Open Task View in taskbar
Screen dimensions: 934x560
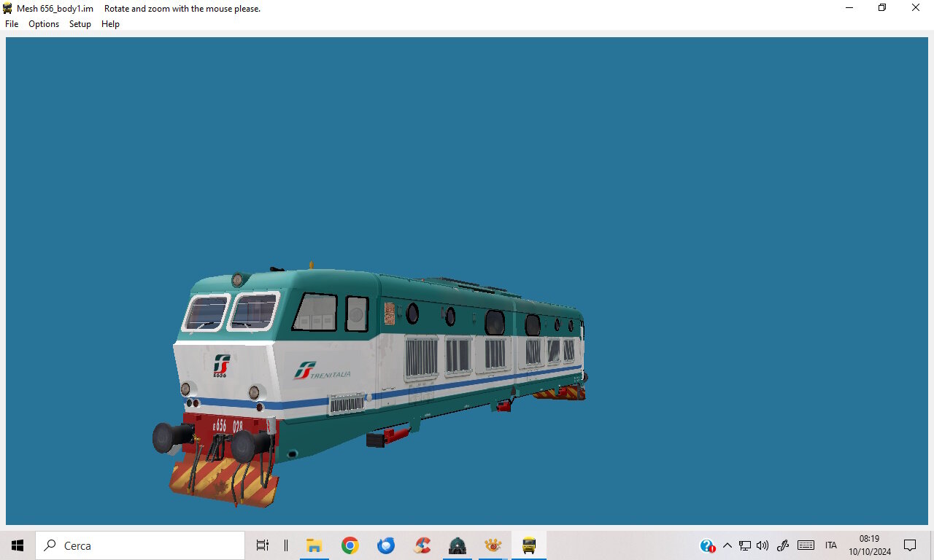pyautogui.click(x=263, y=545)
